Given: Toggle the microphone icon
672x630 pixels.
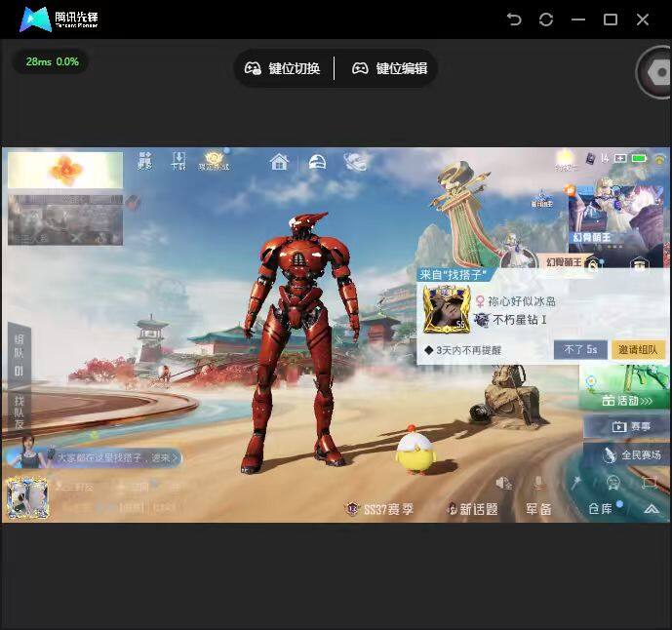Looking at the screenshot, I should click(538, 483).
